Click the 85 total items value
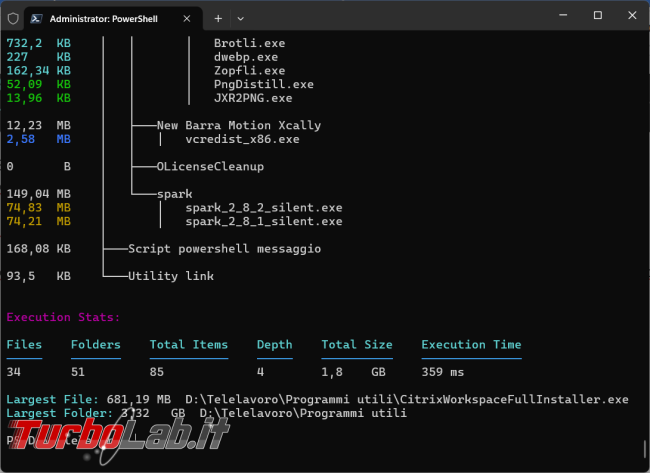The height and width of the screenshot is (473, 650). click(157, 372)
